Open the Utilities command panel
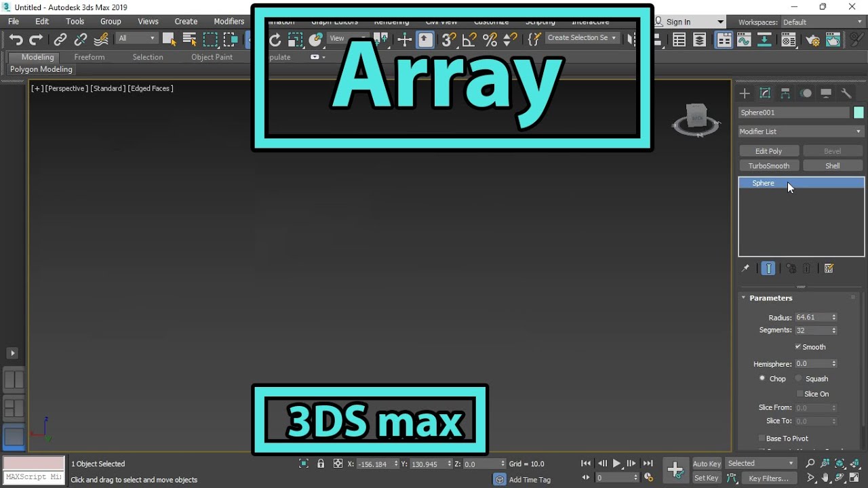 coord(846,94)
